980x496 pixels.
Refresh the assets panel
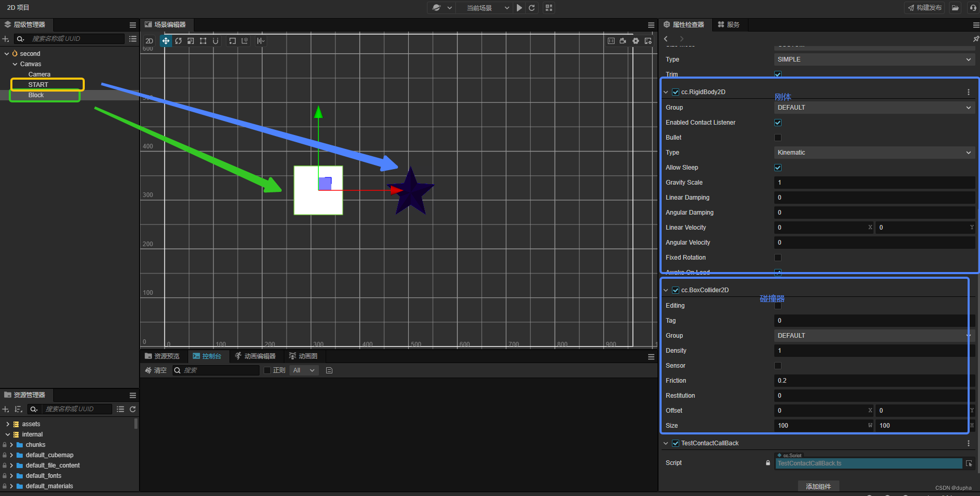click(x=133, y=409)
